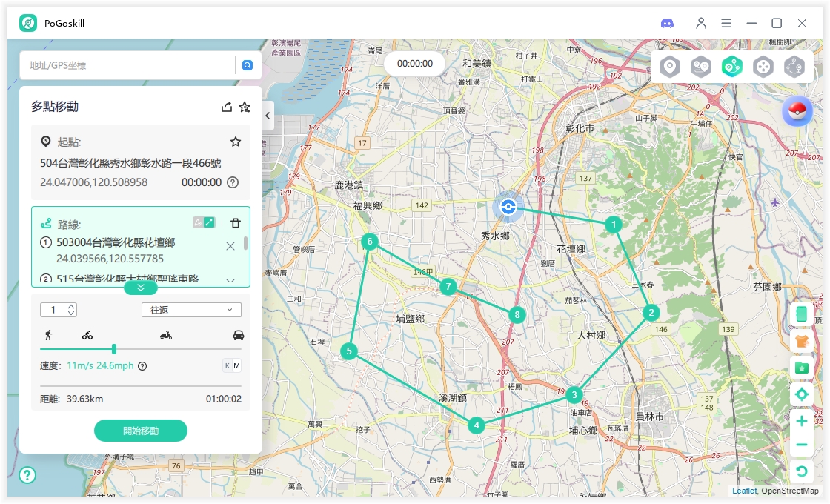Viewport: 830px width, 504px height.
Task: Open the 往返 route type dropdown
Action: 191,310
